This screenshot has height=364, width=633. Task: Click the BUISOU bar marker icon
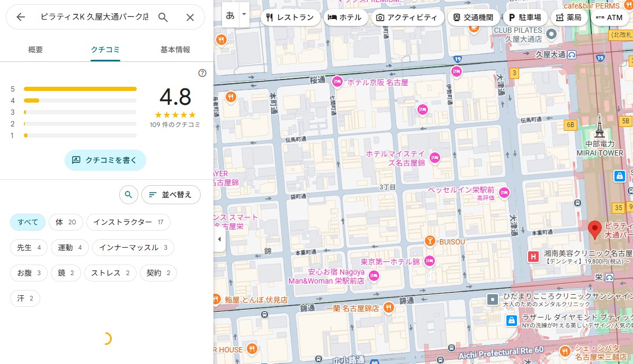(x=431, y=241)
